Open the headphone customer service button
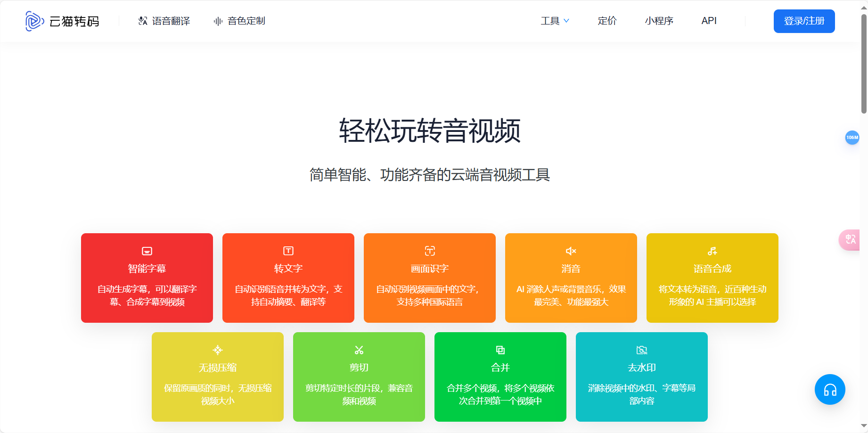Image resolution: width=868 pixels, height=433 pixels. pyautogui.click(x=830, y=390)
